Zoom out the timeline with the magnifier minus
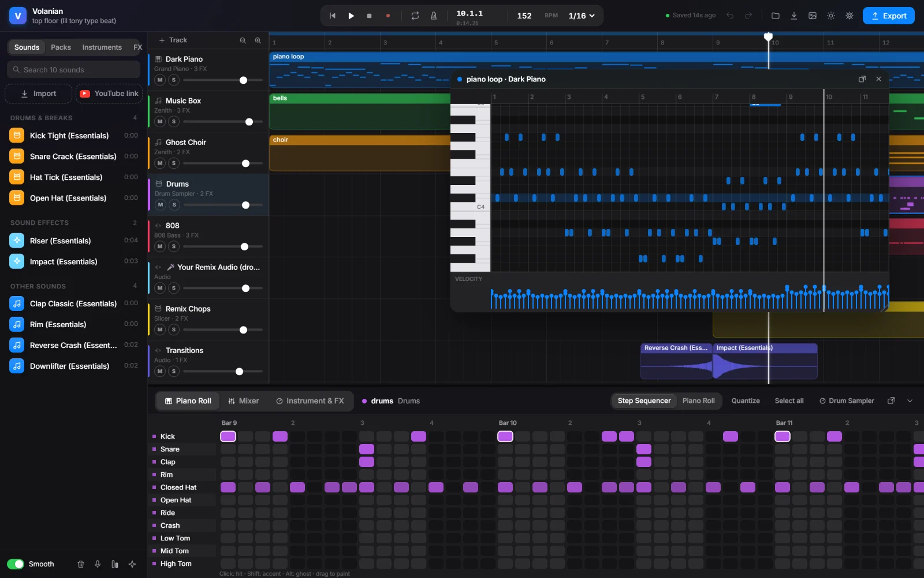The image size is (924, 578). (x=243, y=40)
